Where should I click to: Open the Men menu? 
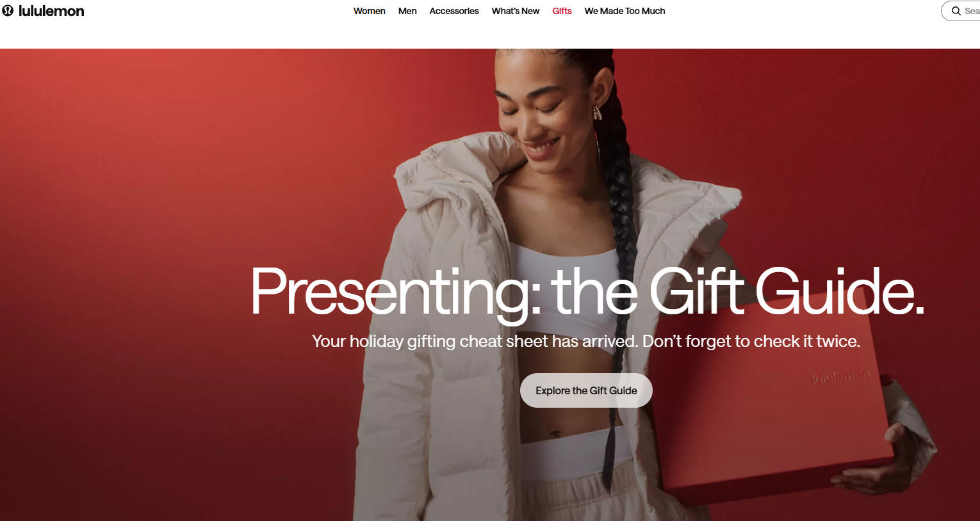[407, 11]
